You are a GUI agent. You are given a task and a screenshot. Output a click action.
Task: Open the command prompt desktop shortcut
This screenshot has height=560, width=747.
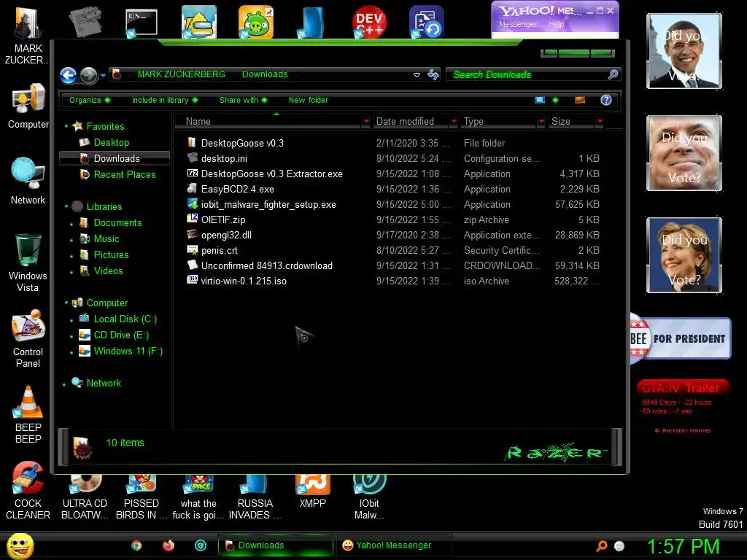tap(142, 22)
